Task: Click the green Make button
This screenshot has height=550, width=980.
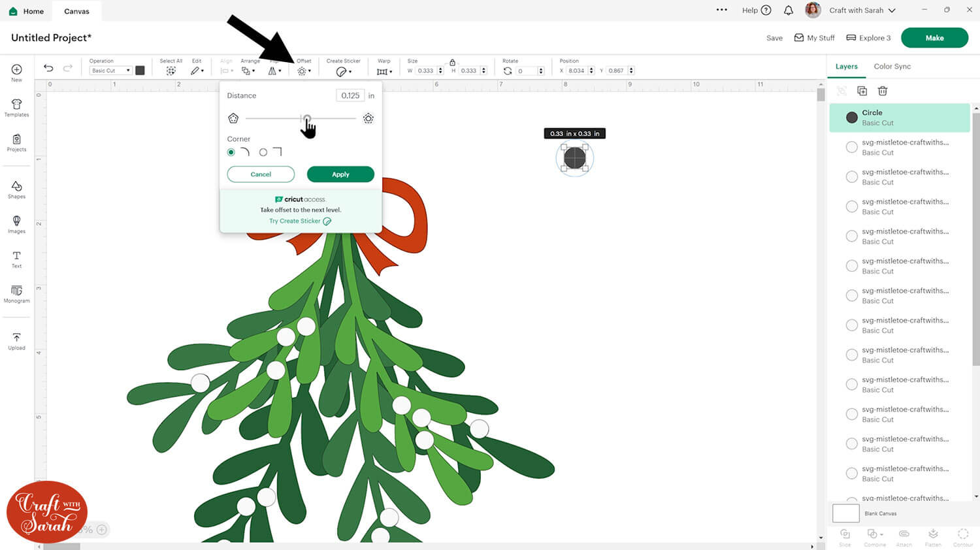Action: pos(934,38)
